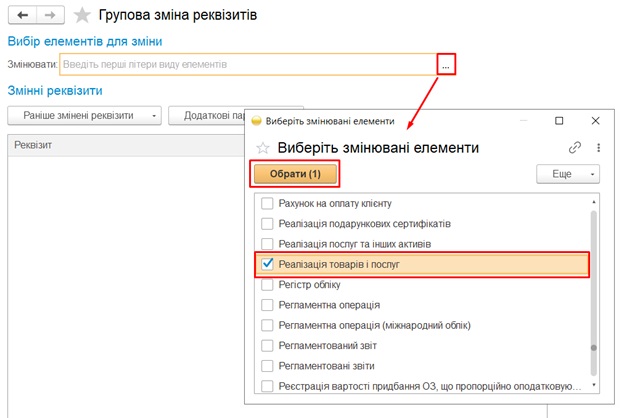
Task: Focus the Змінювати input field
Action: click(247, 64)
